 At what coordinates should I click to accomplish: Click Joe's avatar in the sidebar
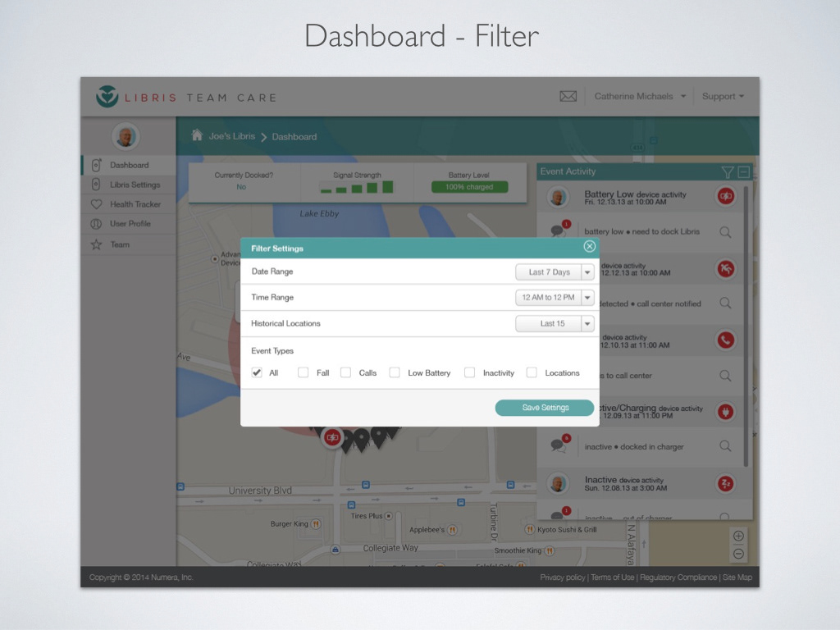(126, 137)
